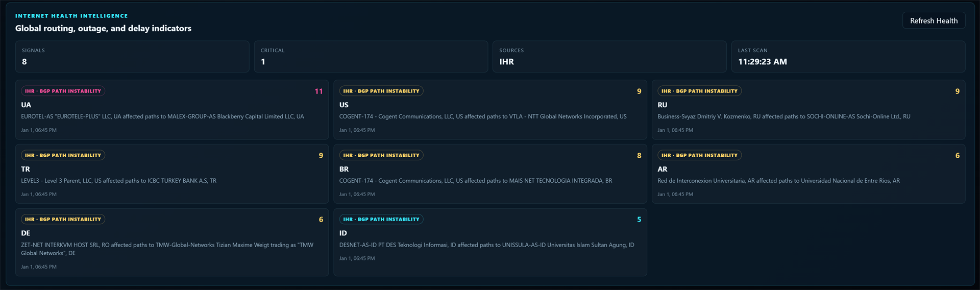Click the BGP Path Instability badge on DE card
This screenshot has width=980, height=290.
click(x=63, y=219)
